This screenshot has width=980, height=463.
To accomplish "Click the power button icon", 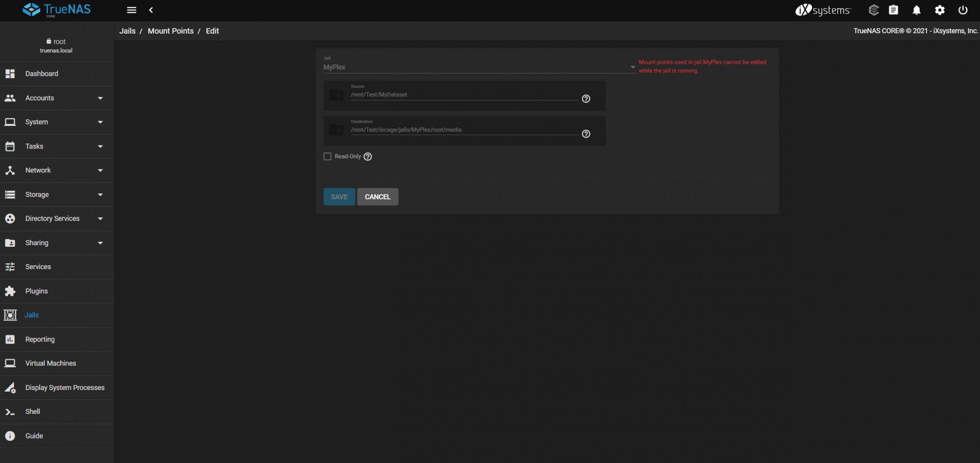I will tap(963, 10).
